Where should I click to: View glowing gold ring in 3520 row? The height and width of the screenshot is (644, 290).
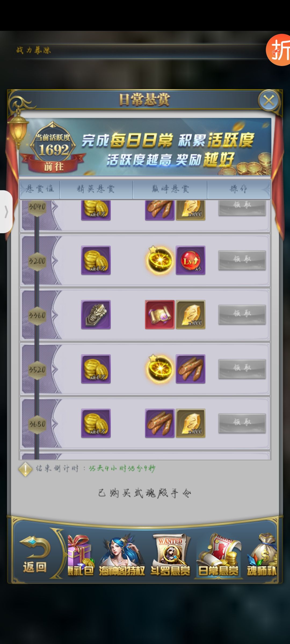pyautogui.click(x=160, y=369)
